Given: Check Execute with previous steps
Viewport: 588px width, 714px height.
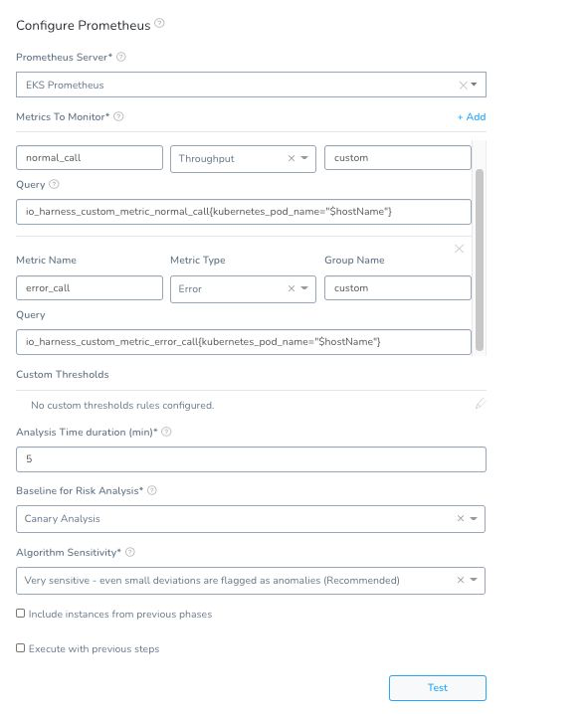Looking at the screenshot, I should [21, 648].
